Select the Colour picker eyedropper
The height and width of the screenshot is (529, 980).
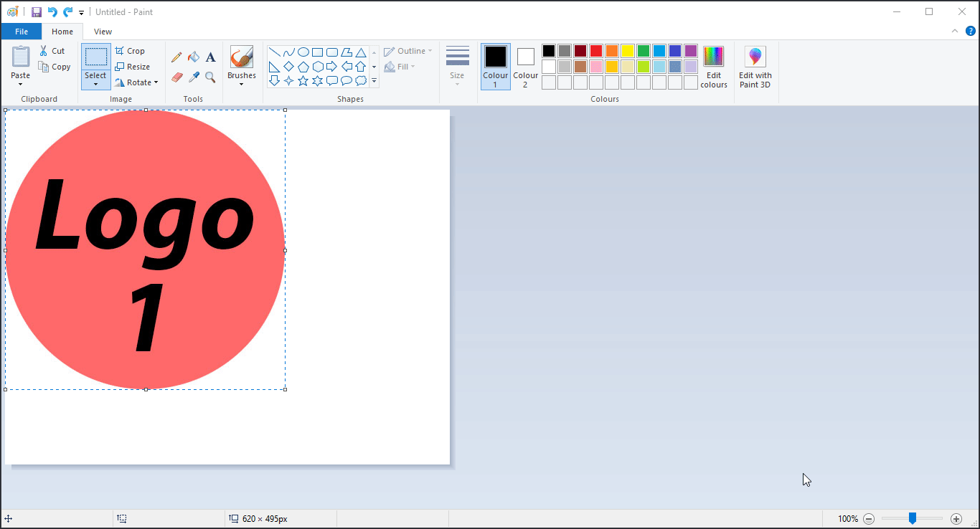click(194, 77)
